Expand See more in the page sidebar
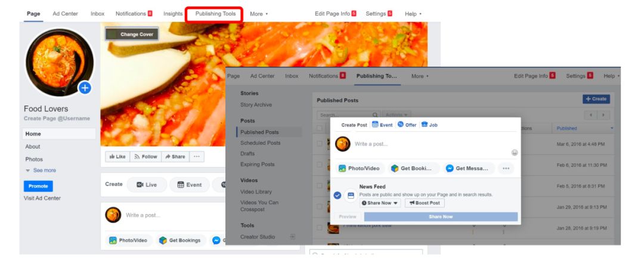 coord(41,171)
